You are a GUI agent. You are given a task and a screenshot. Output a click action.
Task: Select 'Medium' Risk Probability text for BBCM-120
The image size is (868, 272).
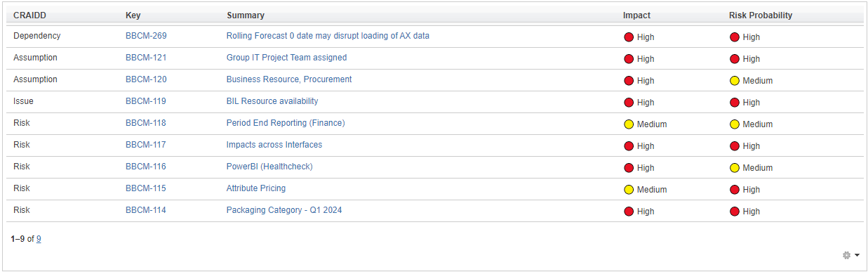tap(758, 81)
